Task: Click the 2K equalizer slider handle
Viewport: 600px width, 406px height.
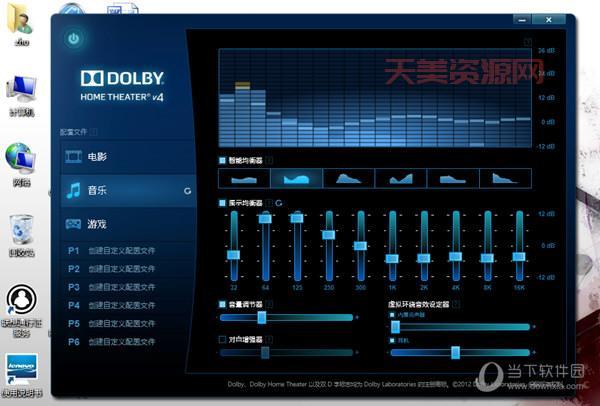Action: pos(424,258)
